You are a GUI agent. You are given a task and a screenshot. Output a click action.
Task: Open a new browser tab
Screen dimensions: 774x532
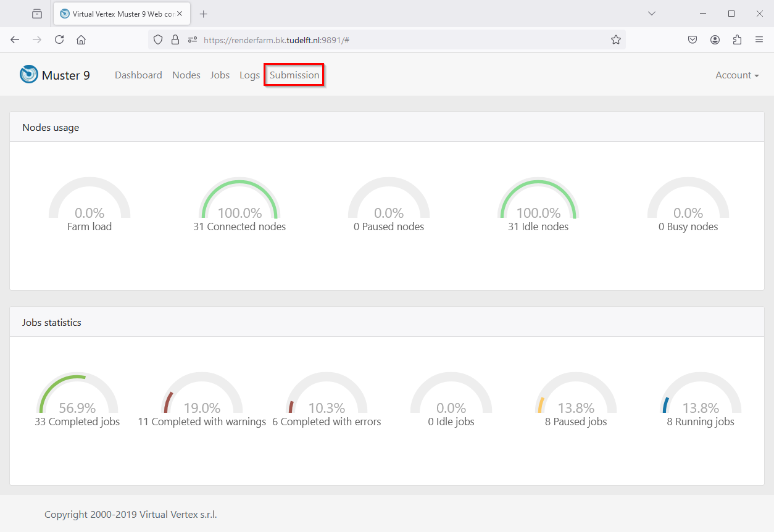(x=204, y=14)
